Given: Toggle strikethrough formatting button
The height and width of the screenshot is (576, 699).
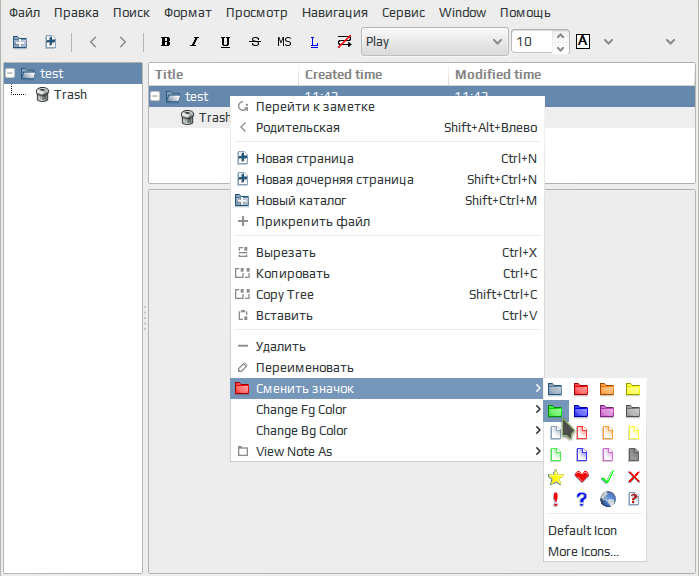Looking at the screenshot, I should point(254,42).
